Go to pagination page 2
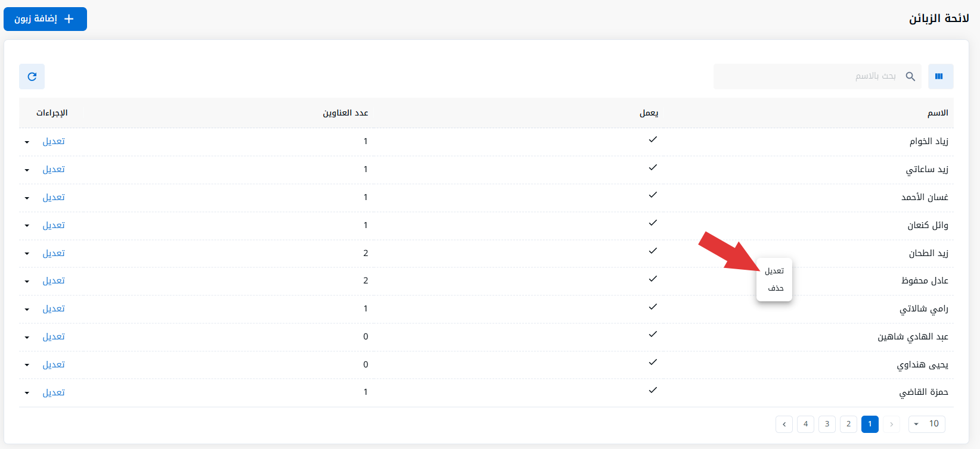Image resolution: width=980 pixels, height=449 pixels. pyautogui.click(x=848, y=424)
